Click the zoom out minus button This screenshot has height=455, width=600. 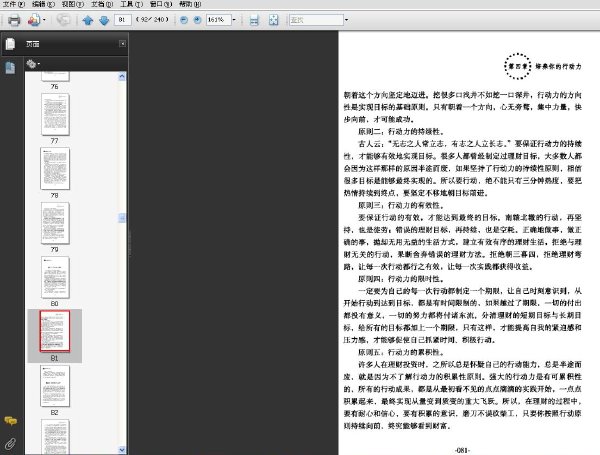tap(184, 20)
